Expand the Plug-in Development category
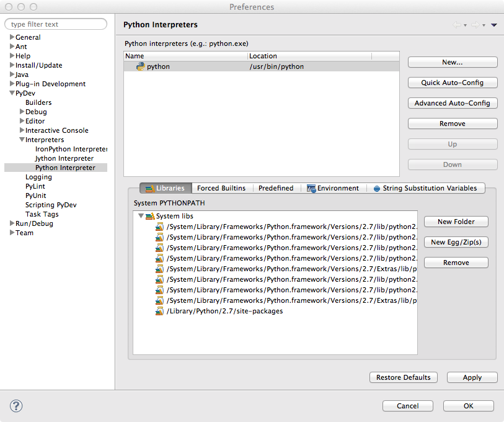The width and height of the screenshot is (504, 422). coord(12,84)
